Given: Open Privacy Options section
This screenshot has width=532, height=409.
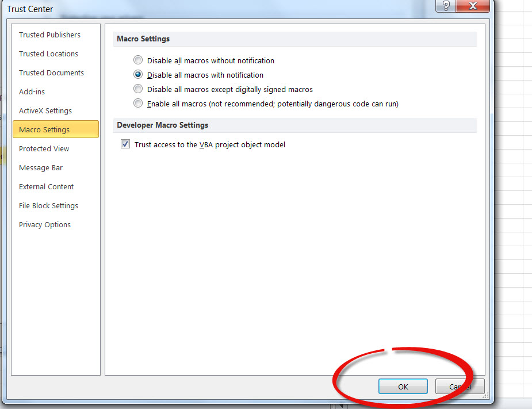Looking at the screenshot, I should [45, 224].
